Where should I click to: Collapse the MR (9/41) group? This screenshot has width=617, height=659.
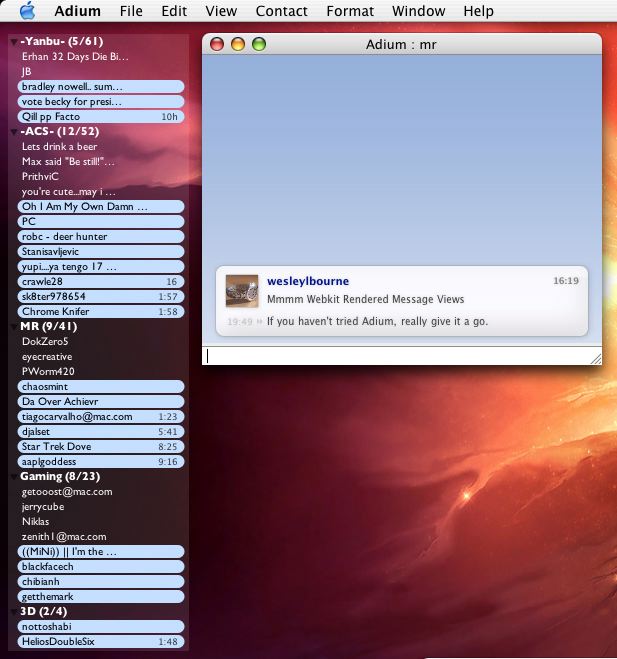click(x=14, y=327)
